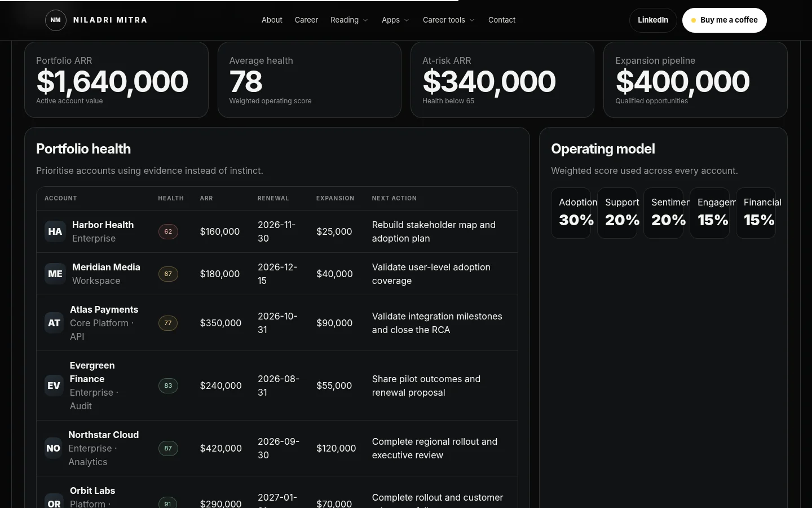Select the Portfolio ARR card

click(x=116, y=80)
